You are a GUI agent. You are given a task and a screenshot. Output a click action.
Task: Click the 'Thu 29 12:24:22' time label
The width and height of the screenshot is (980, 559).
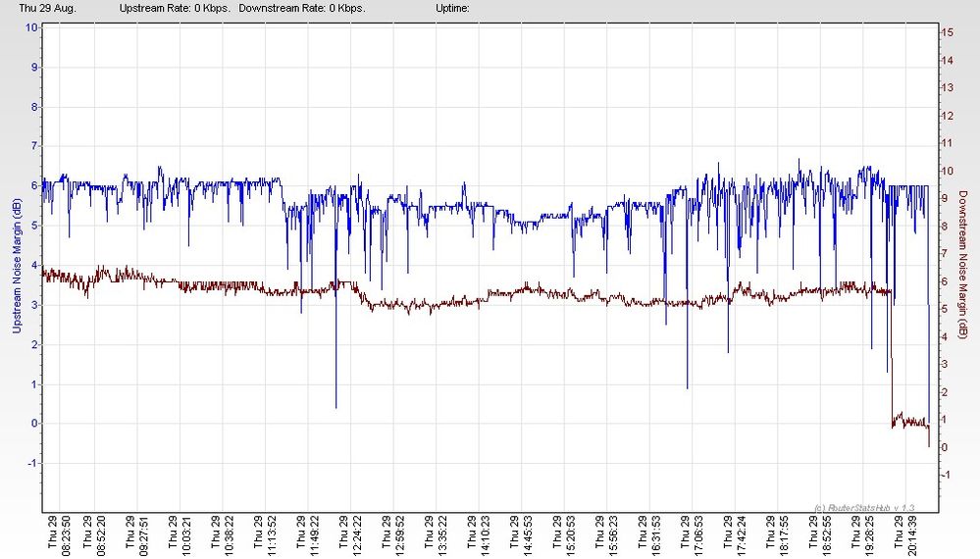click(350, 535)
